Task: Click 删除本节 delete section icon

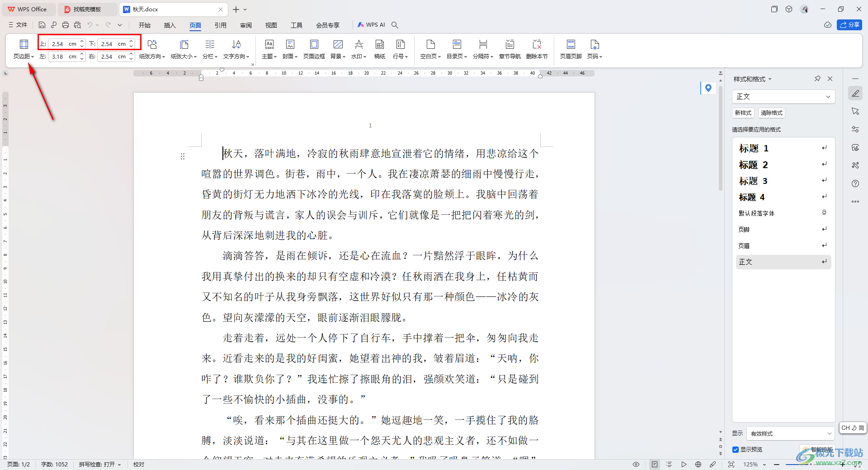Action: (537, 44)
